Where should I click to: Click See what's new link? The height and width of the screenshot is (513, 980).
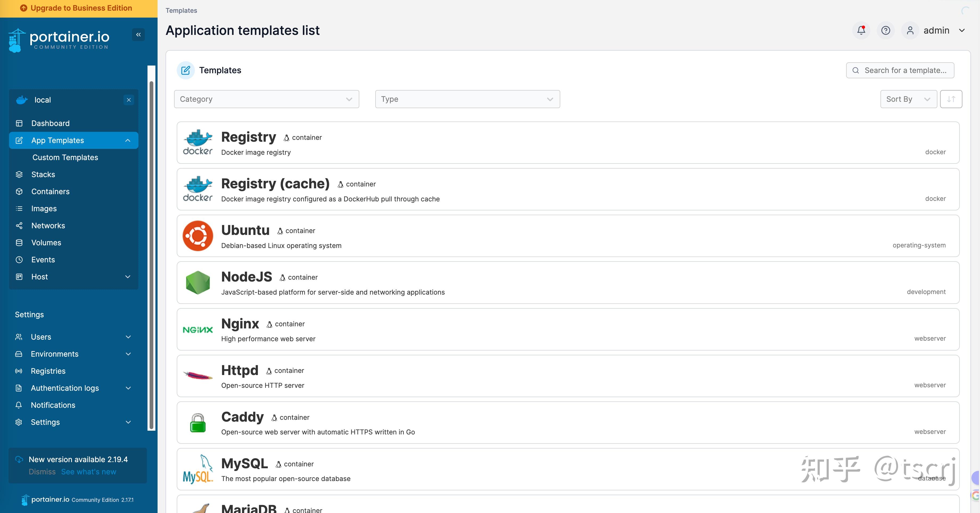pos(89,472)
